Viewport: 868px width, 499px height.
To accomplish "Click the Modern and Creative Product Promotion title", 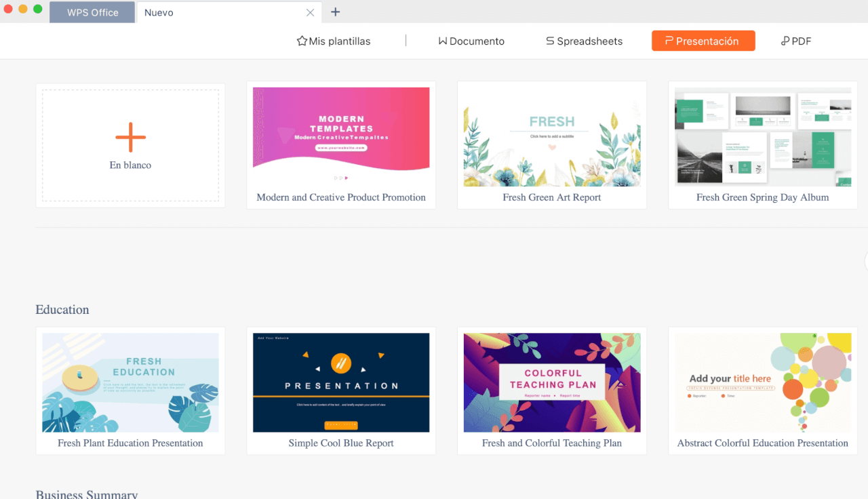I will click(x=341, y=197).
